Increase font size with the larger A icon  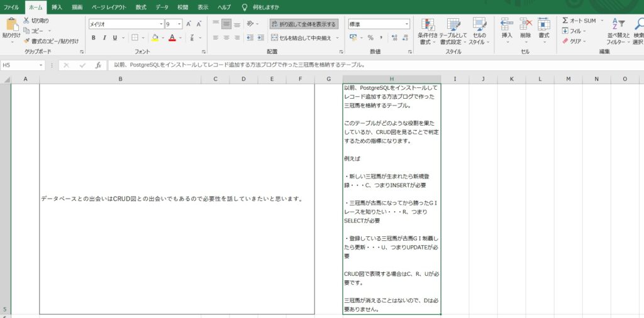[x=189, y=25]
